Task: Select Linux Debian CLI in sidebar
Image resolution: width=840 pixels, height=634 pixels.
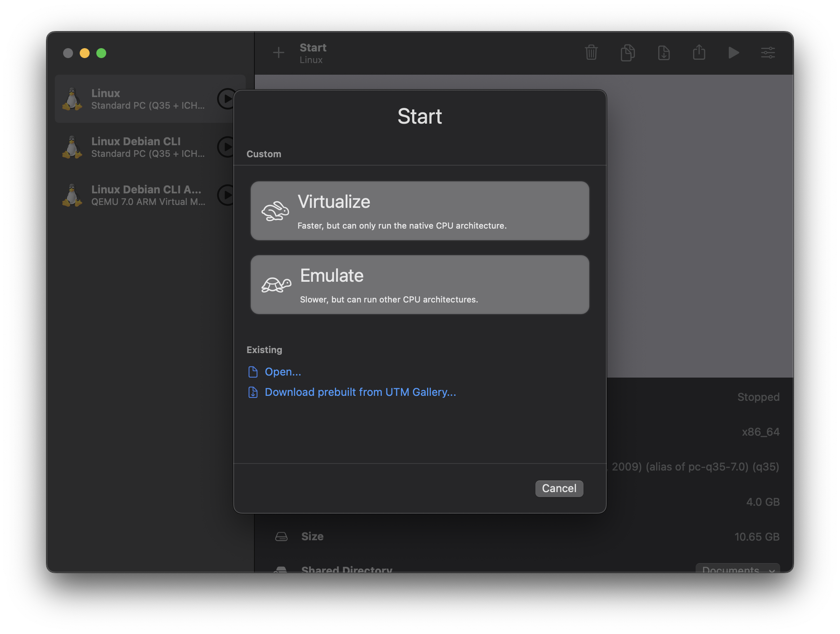Action: click(150, 147)
